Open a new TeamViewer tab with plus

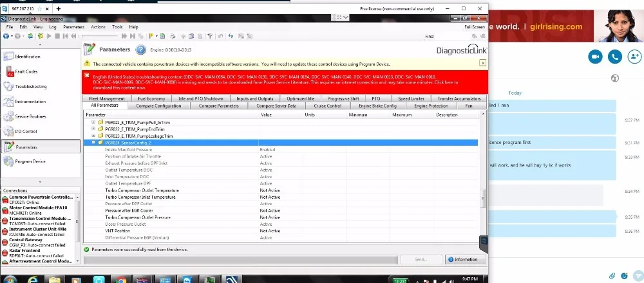(x=59, y=8)
